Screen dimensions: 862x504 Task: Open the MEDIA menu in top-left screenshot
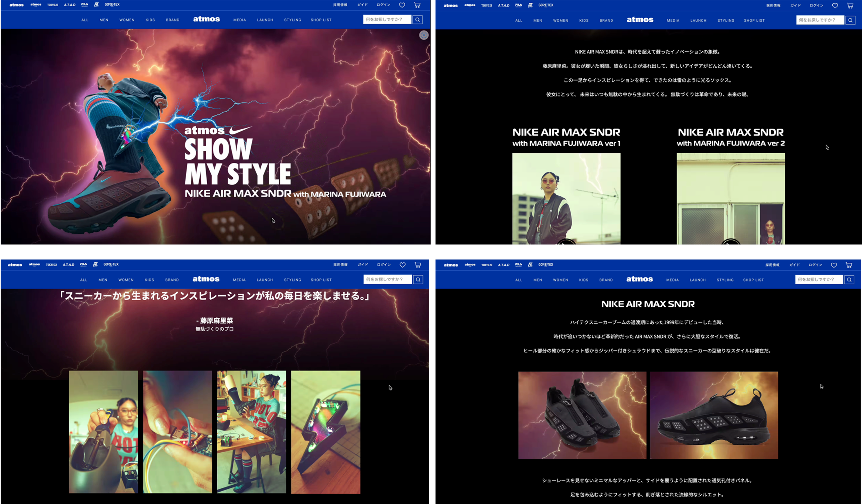pyautogui.click(x=240, y=20)
